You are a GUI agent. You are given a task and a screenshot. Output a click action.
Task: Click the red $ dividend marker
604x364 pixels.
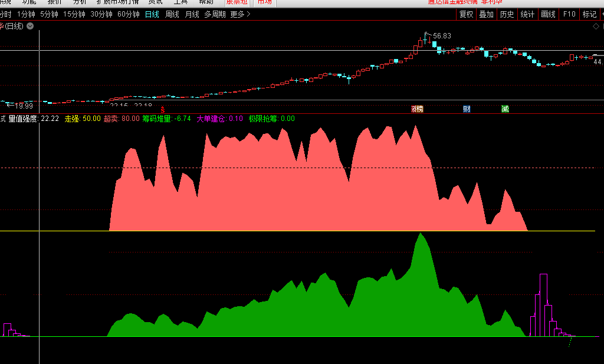[163, 110]
